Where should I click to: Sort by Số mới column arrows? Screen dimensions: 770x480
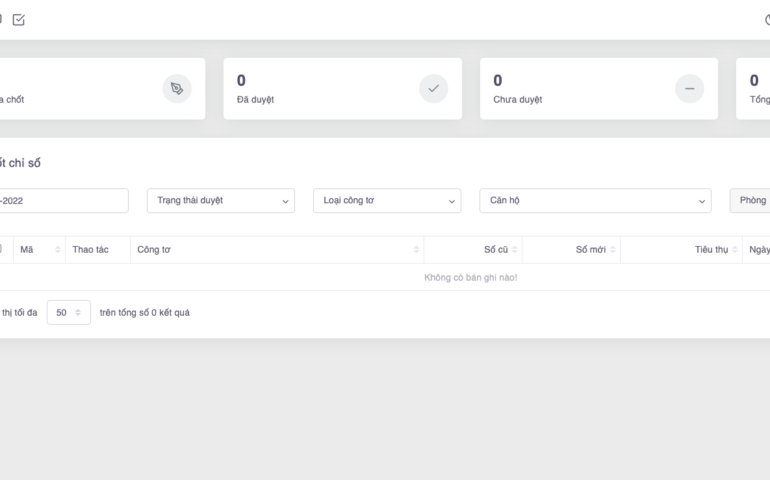pos(612,250)
